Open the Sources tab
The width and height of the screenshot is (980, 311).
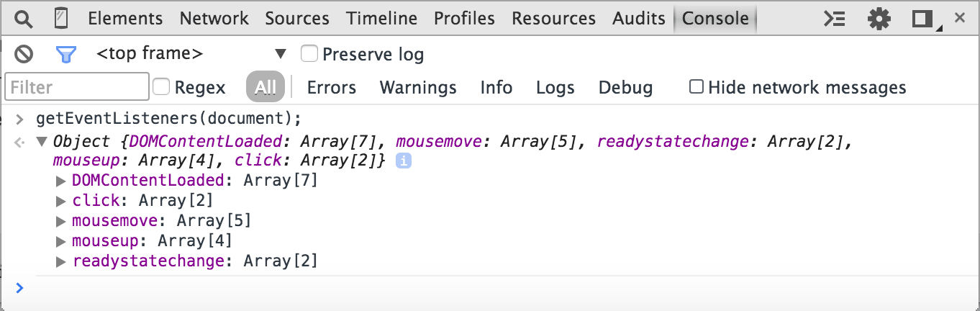coord(296,19)
